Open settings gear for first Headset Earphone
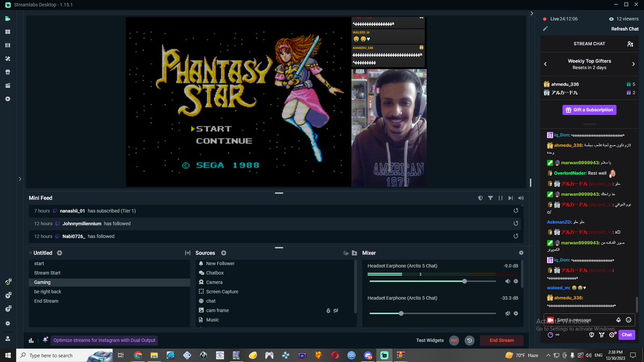The image size is (644, 362). (x=516, y=281)
